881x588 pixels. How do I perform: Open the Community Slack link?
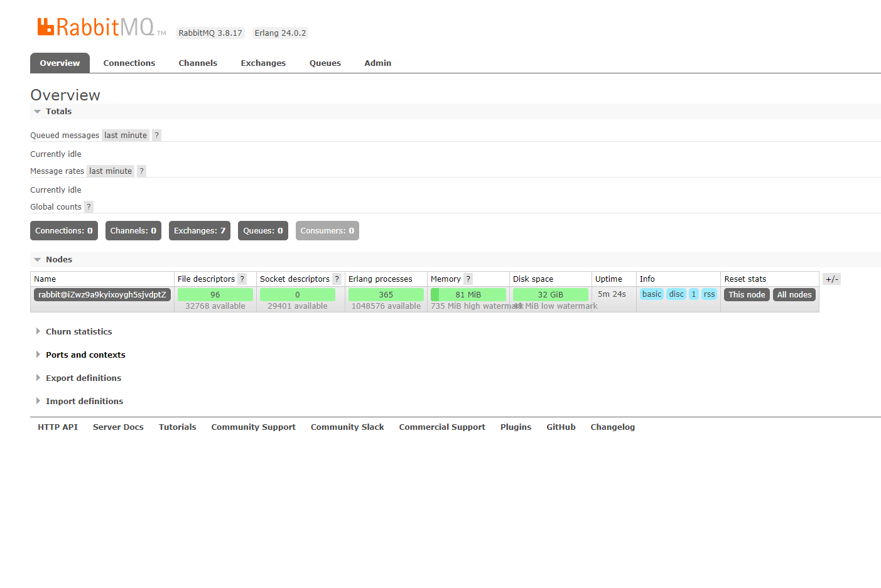347,427
